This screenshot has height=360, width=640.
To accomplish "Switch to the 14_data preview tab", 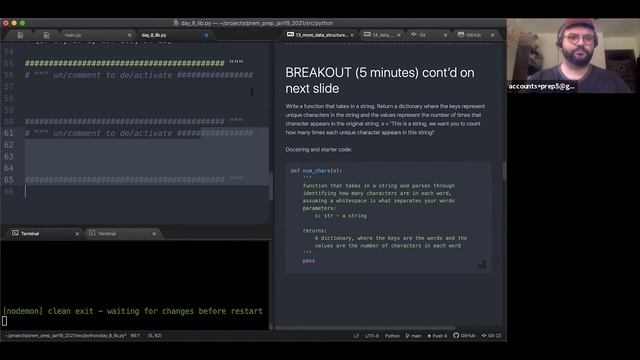I will (382, 35).
